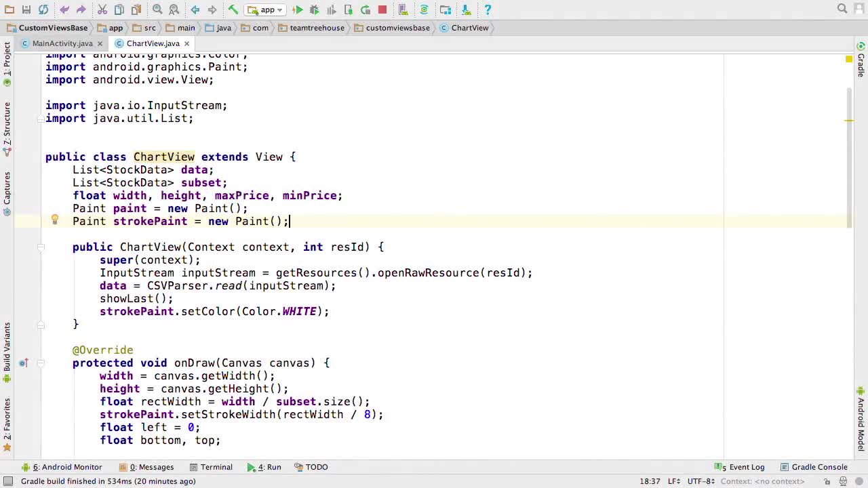Screen dimensions: 868x488
Task: Click the Synchronize toolbar icon
Action: coord(43,9)
